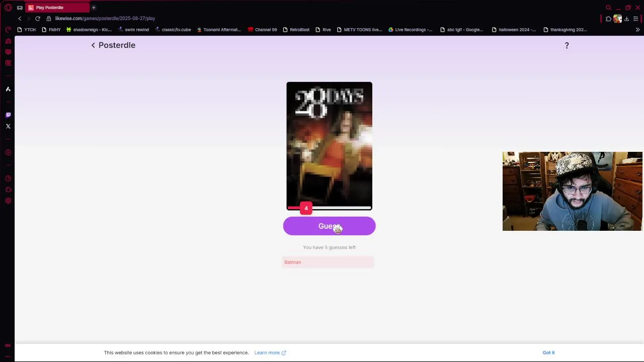644x362 pixels.
Task: Open the METV TOONS live bookmark
Action: click(359, 30)
